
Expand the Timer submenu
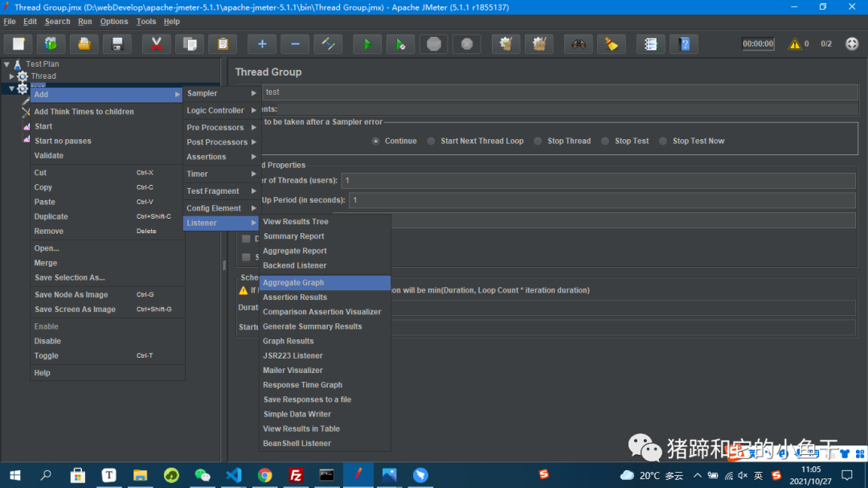[x=221, y=174]
